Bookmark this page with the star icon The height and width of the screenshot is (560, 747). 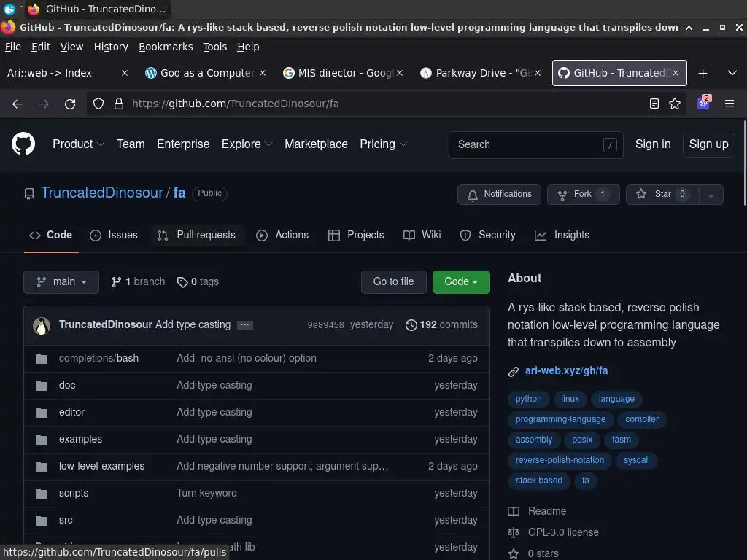pyautogui.click(x=675, y=104)
